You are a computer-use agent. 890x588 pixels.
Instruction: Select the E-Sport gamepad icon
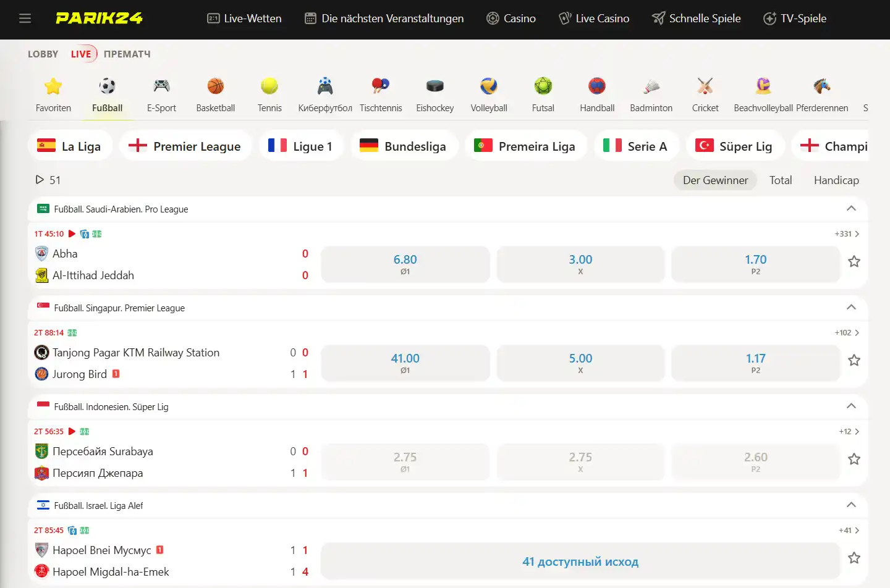161,86
